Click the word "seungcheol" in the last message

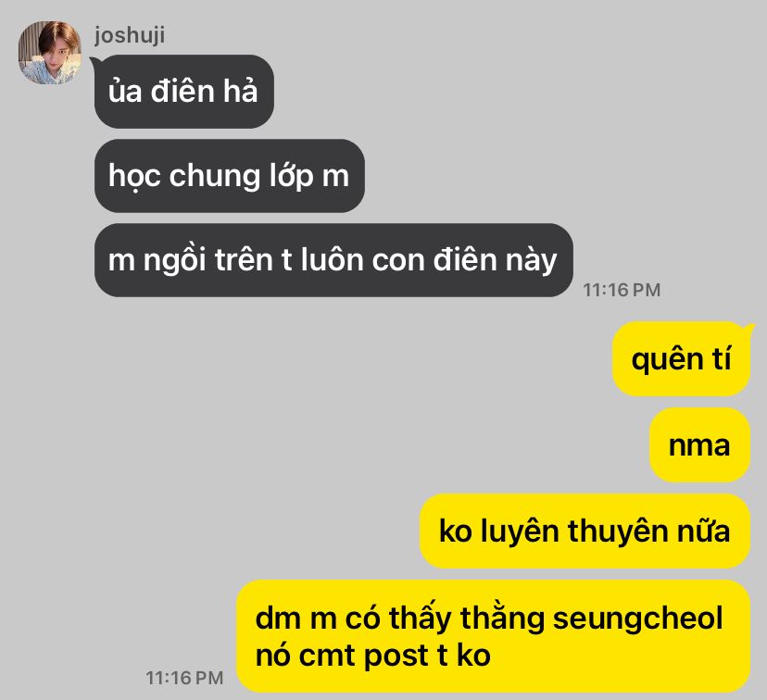pos(637,618)
